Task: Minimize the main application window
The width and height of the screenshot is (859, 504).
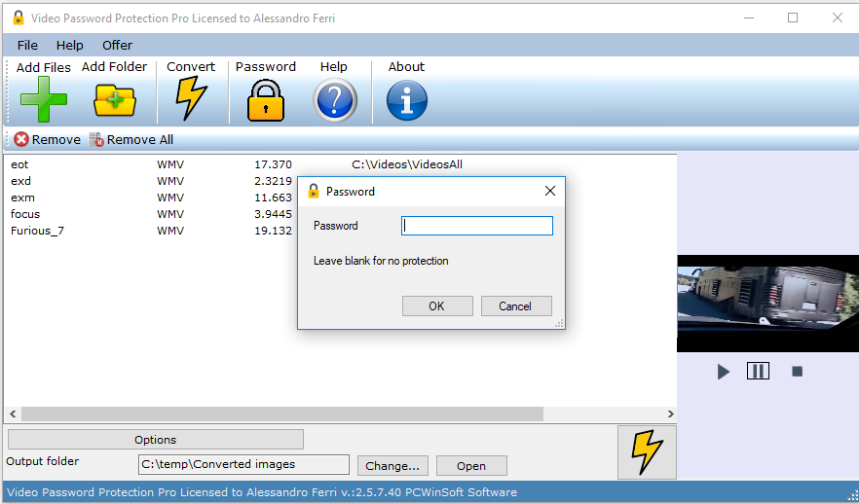Action: pos(750,18)
